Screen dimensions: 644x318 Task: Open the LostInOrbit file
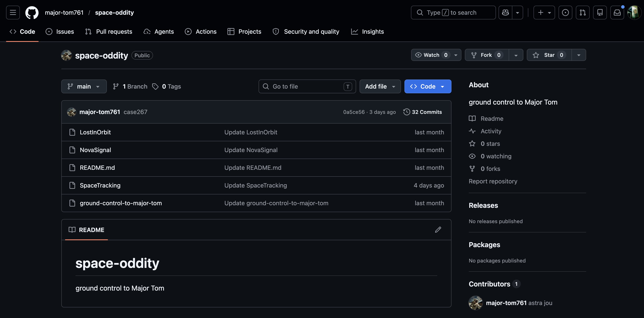(x=95, y=132)
